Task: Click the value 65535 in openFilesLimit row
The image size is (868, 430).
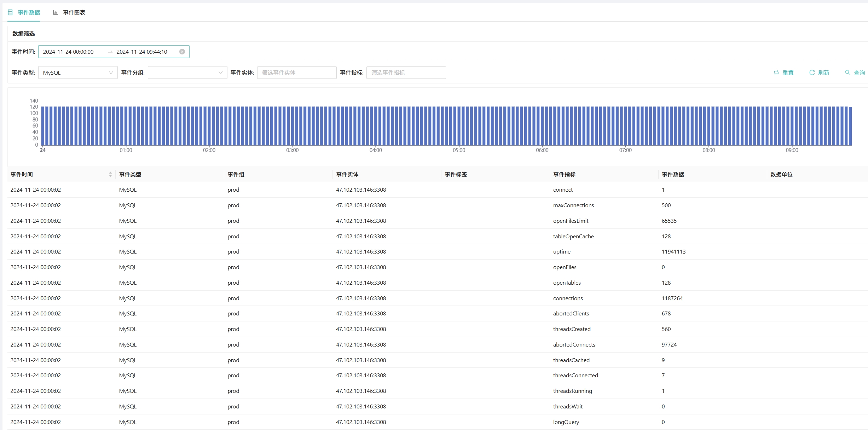Action: pyautogui.click(x=669, y=221)
